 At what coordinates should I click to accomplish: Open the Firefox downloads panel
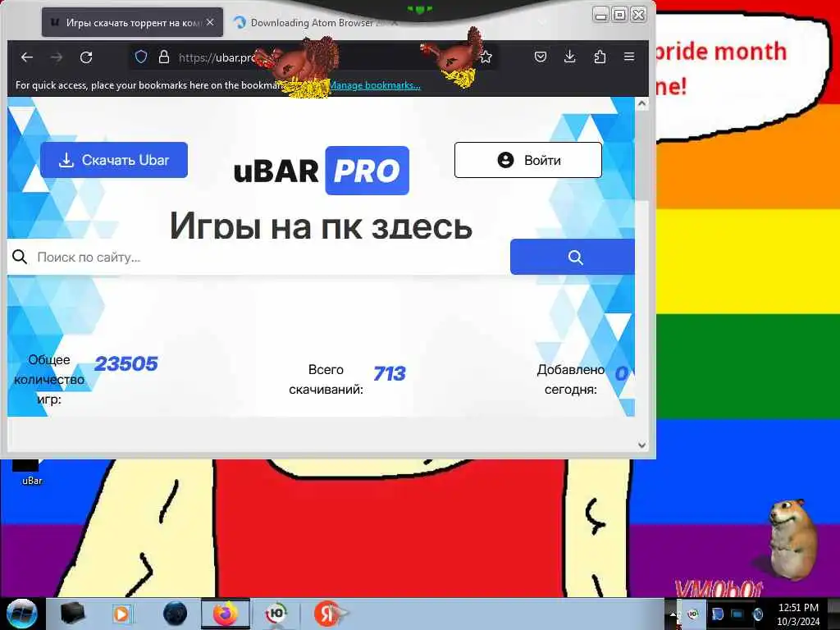(x=570, y=57)
